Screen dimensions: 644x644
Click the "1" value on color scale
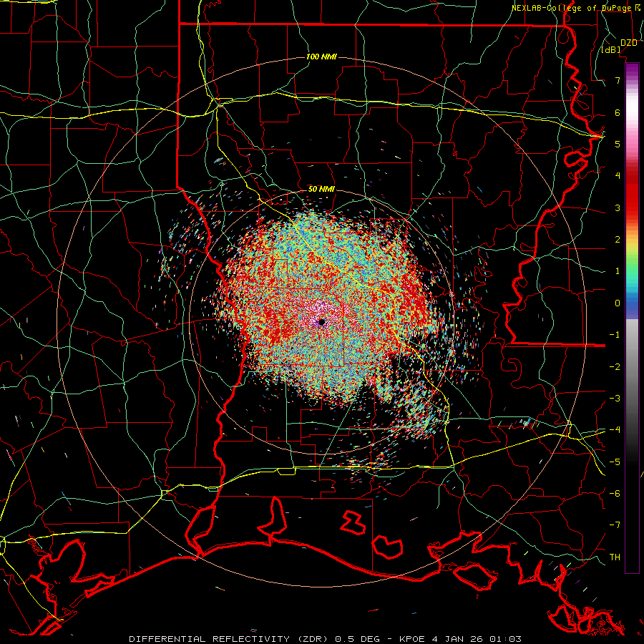(x=618, y=271)
